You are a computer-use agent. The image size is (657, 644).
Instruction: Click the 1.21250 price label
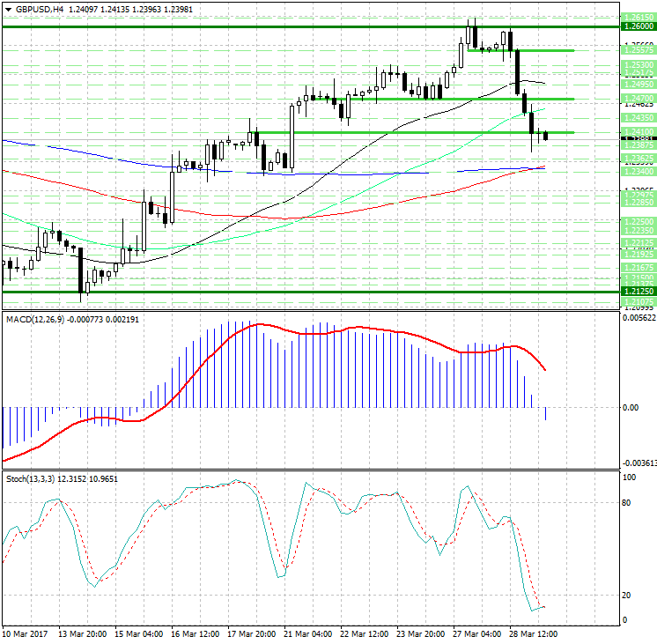pos(639,292)
